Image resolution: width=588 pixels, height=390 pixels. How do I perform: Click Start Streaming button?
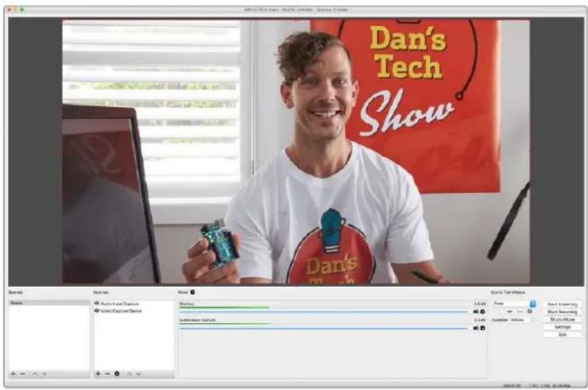(562, 304)
